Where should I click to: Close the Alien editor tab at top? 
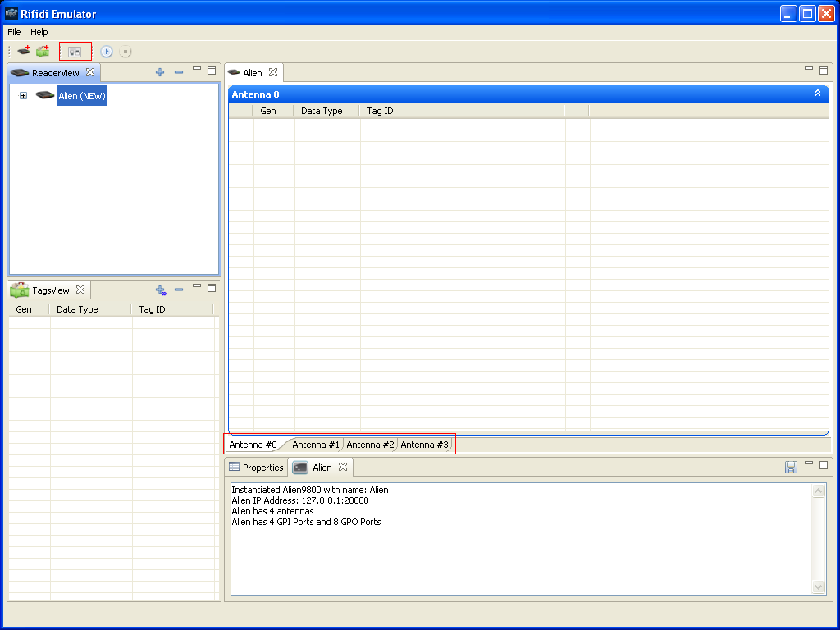click(273, 72)
